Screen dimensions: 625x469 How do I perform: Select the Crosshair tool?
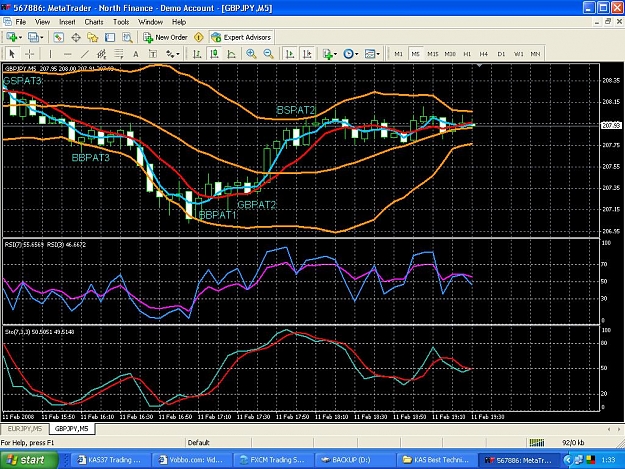point(29,54)
